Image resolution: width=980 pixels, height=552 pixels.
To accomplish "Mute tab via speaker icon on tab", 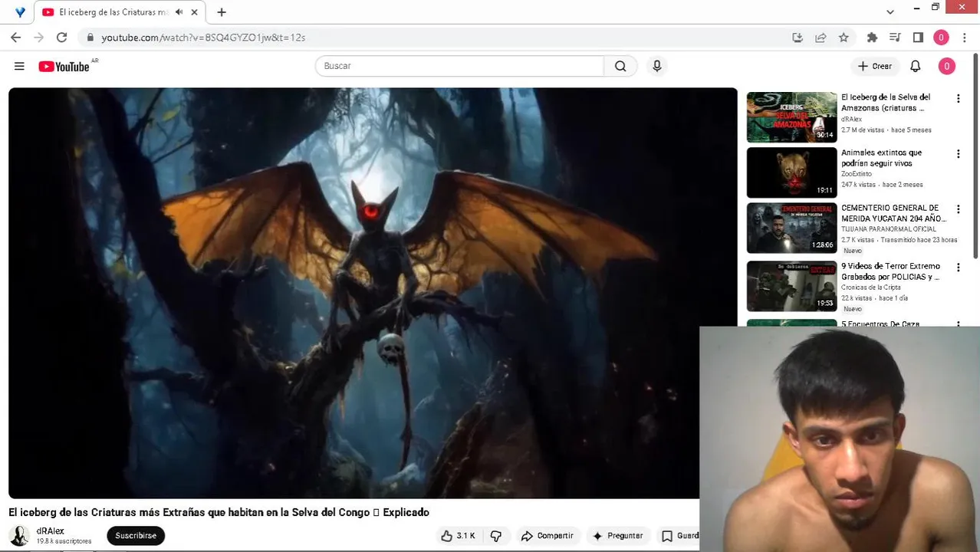I will click(179, 12).
